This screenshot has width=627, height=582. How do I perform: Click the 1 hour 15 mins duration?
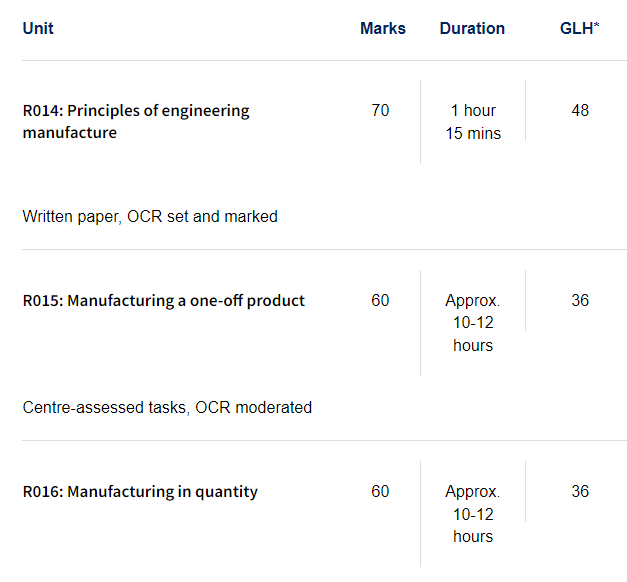coord(473,122)
